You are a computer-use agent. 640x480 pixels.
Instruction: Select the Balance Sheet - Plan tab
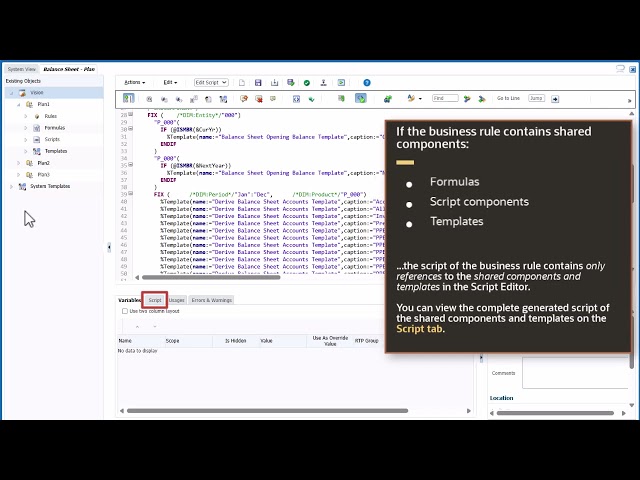point(69,69)
